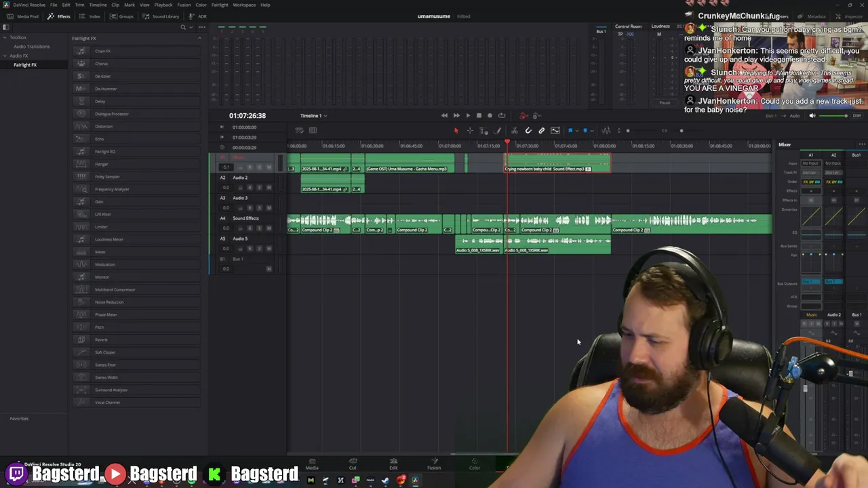Open the Sound Library panel
The width and height of the screenshot is (868, 488).
[x=161, y=16]
